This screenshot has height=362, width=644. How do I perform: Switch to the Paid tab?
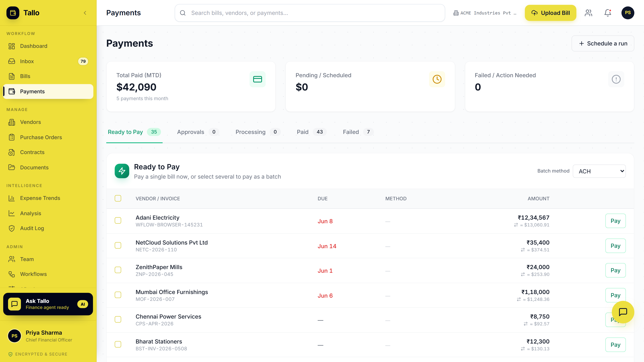tap(311, 132)
